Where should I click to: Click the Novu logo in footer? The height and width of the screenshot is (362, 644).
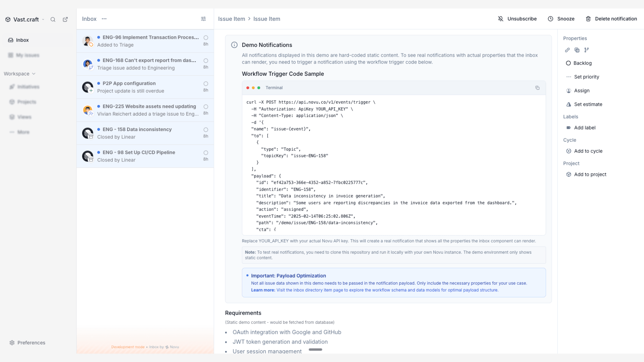(167, 347)
